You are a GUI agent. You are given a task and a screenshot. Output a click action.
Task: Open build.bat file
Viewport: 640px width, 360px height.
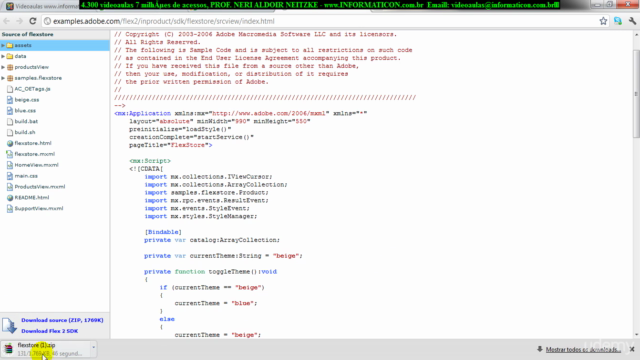click(26, 122)
